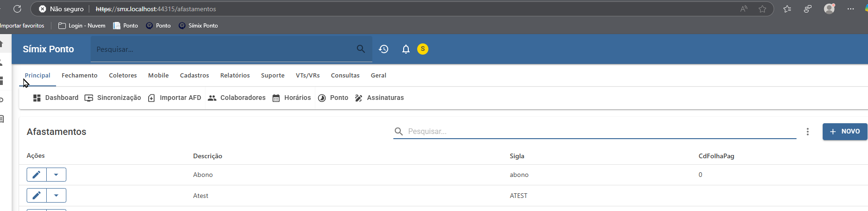Switch to the Consultas tab
Viewport: 868px width, 211px height.
345,75
